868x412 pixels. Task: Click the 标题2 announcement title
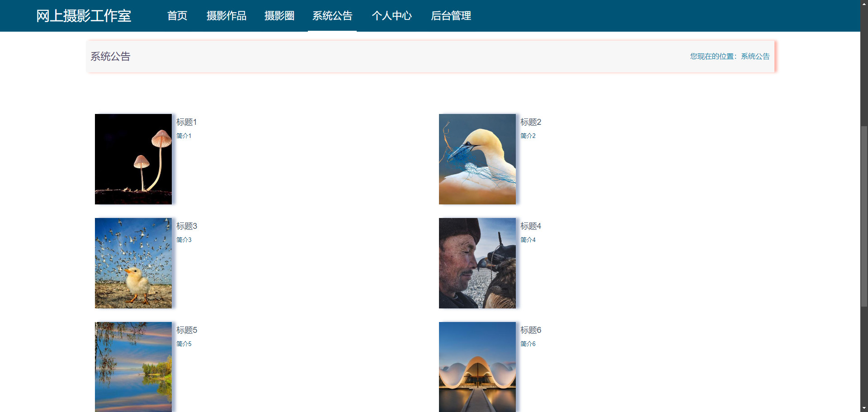pyautogui.click(x=531, y=122)
